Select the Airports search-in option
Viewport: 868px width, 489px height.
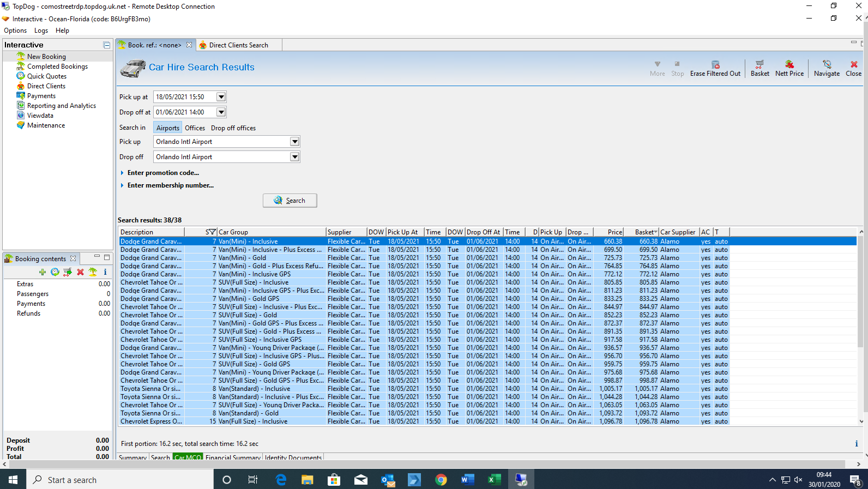(167, 128)
